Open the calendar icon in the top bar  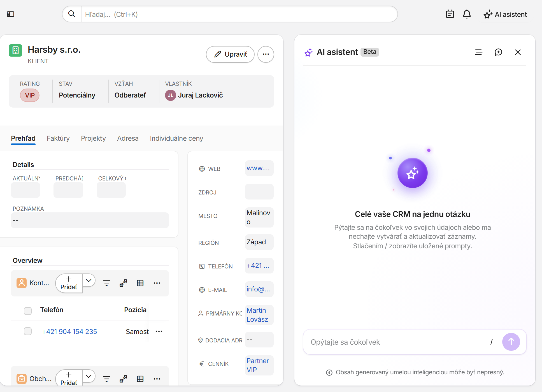pyautogui.click(x=450, y=14)
